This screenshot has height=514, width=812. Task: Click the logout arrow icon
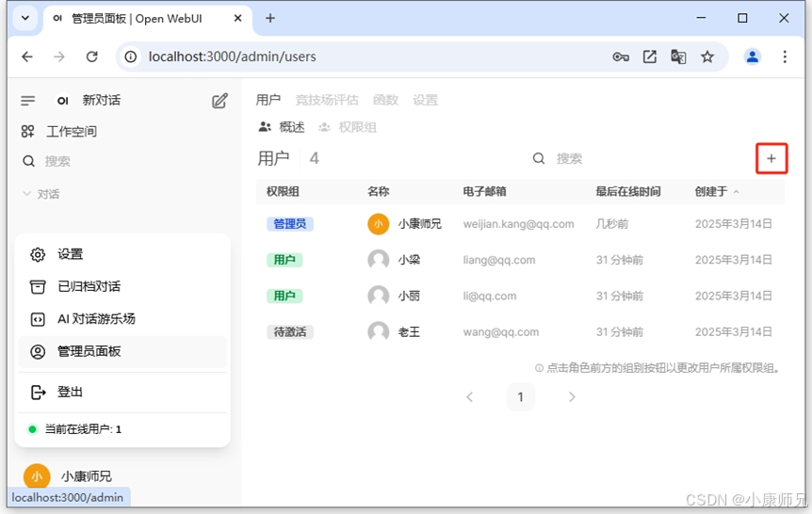coord(38,393)
